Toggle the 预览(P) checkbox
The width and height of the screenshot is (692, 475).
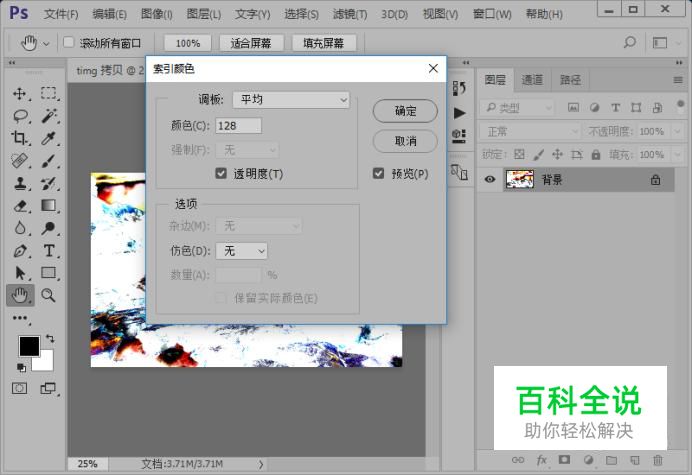378,173
